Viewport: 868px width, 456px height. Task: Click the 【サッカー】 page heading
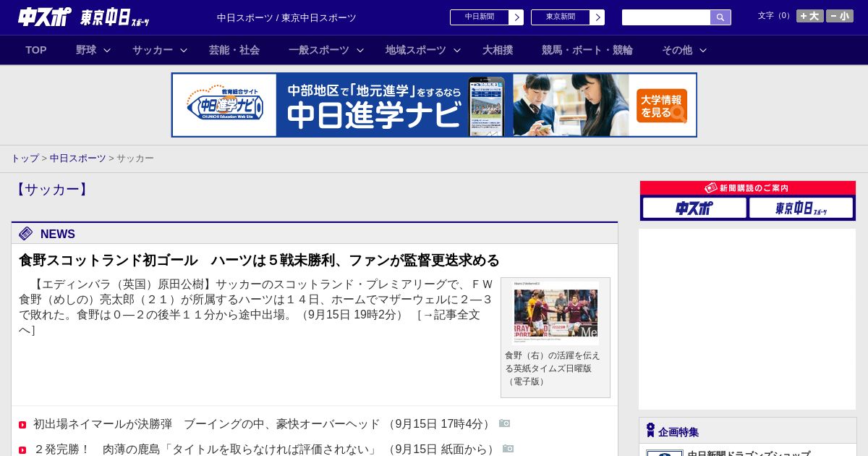pyautogui.click(x=51, y=190)
